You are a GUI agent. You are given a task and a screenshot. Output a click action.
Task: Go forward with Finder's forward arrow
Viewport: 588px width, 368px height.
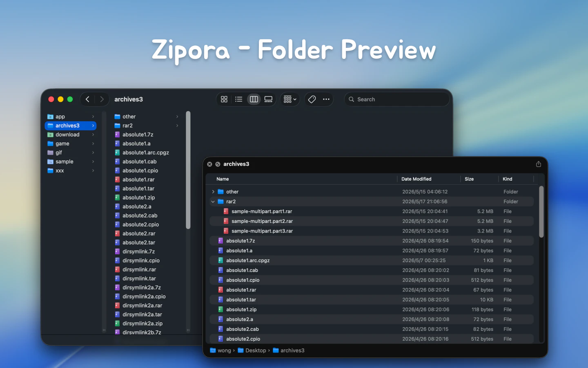102,99
